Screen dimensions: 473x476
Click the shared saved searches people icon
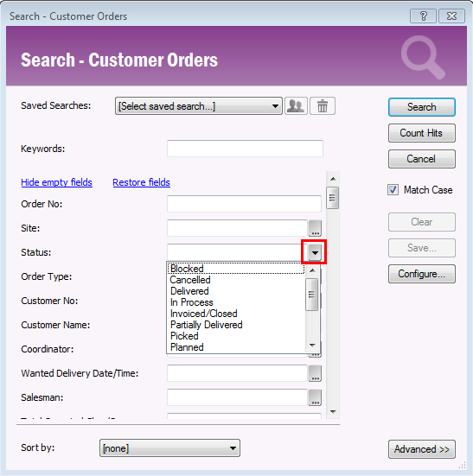click(296, 106)
